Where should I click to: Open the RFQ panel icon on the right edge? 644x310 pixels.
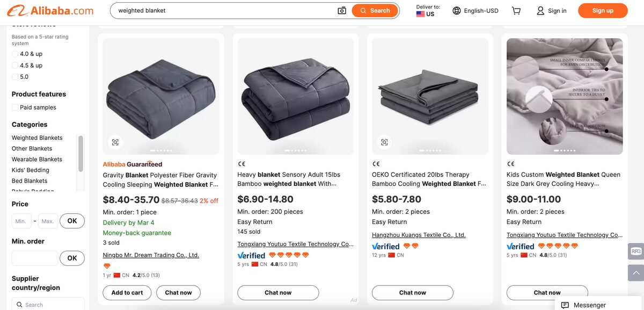pos(635,251)
